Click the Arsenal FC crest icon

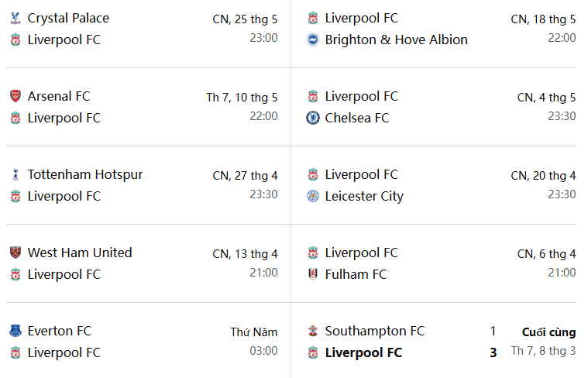(15, 96)
